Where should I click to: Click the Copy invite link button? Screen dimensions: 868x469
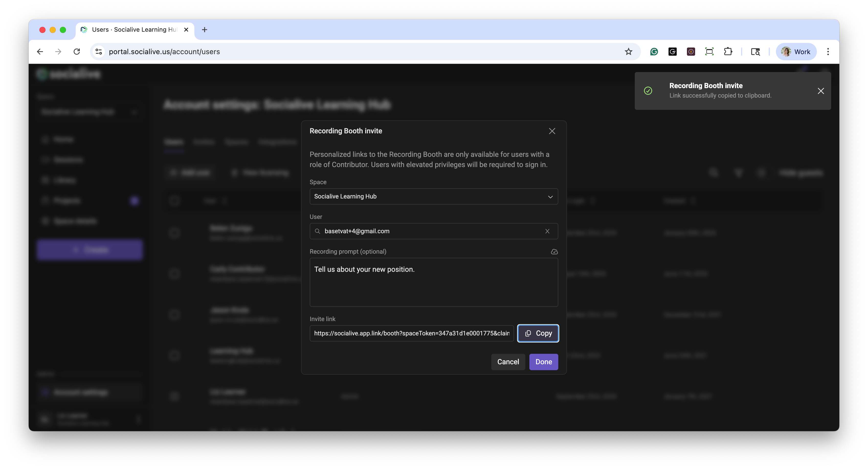[538, 333]
